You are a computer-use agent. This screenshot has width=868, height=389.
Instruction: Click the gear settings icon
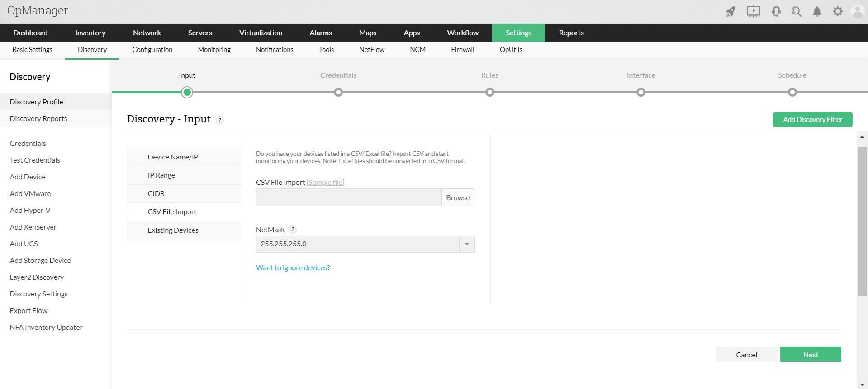click(x=838, y=11)
